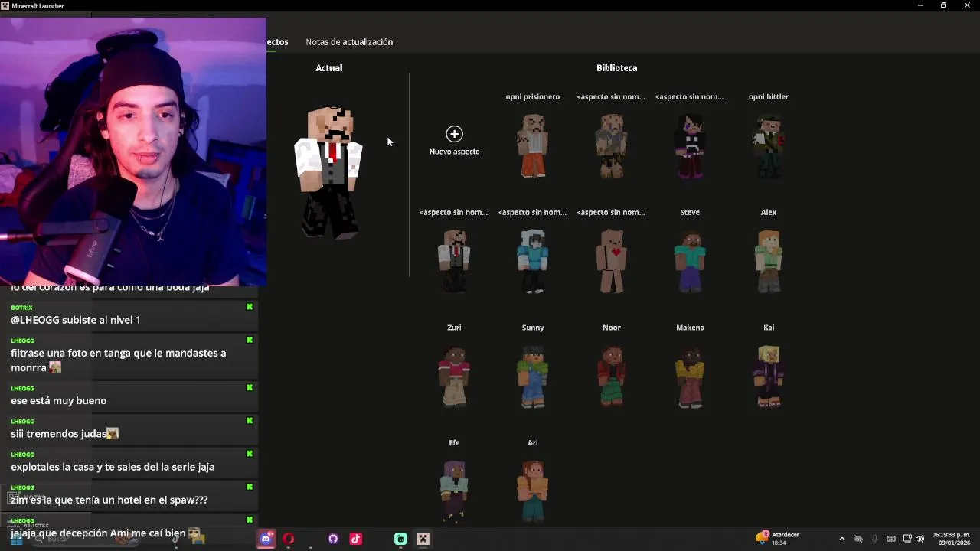The height and width of the screenshot is (551, 980).
Task: Click the Nuevo aspecto label
Action: pos(454,152)
